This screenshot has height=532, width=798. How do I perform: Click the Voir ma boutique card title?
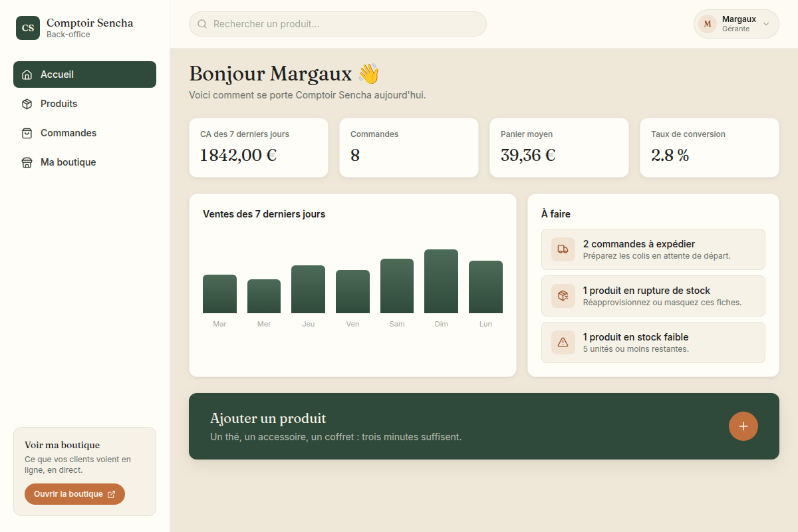pos(62,445)
